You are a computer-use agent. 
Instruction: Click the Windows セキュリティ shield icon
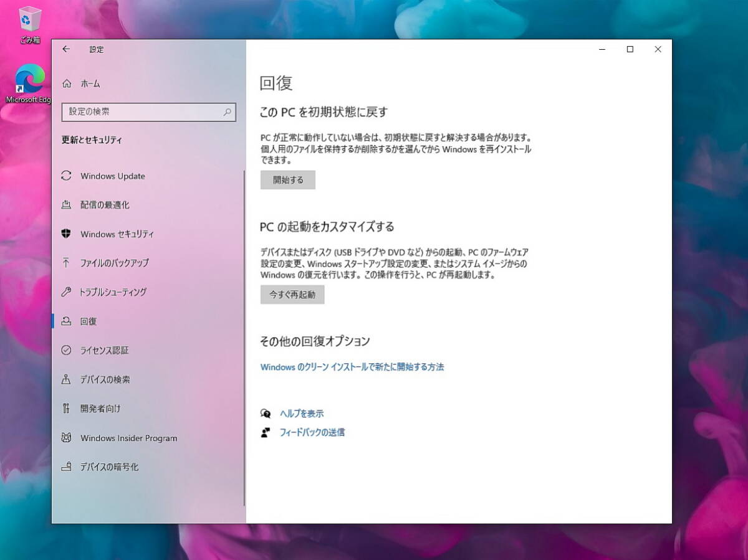pos(66,234)
